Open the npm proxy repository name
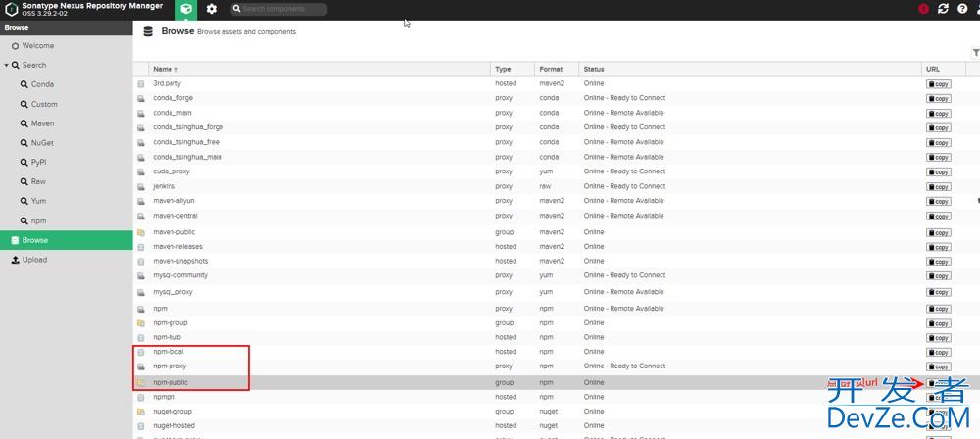Screen dimensions: 980x439 [160, 309]
